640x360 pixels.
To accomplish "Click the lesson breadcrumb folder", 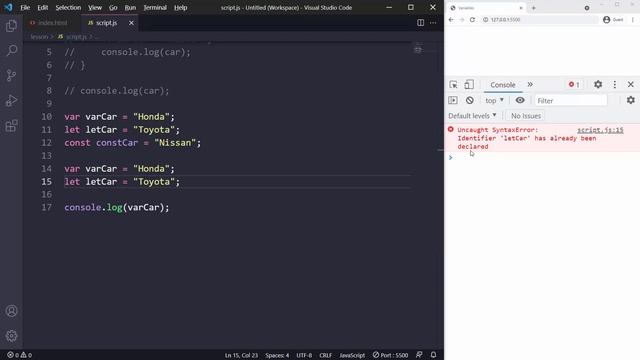I will tap(39, 37).
